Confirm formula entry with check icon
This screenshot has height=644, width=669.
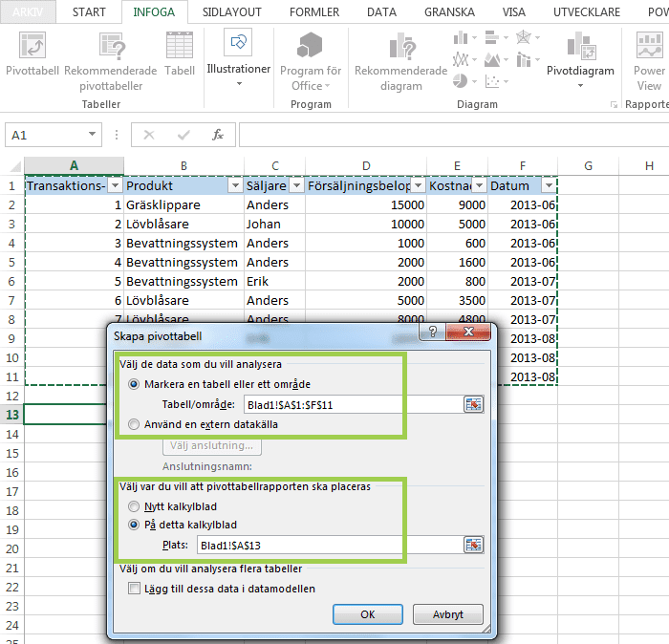tap(183, 135)
